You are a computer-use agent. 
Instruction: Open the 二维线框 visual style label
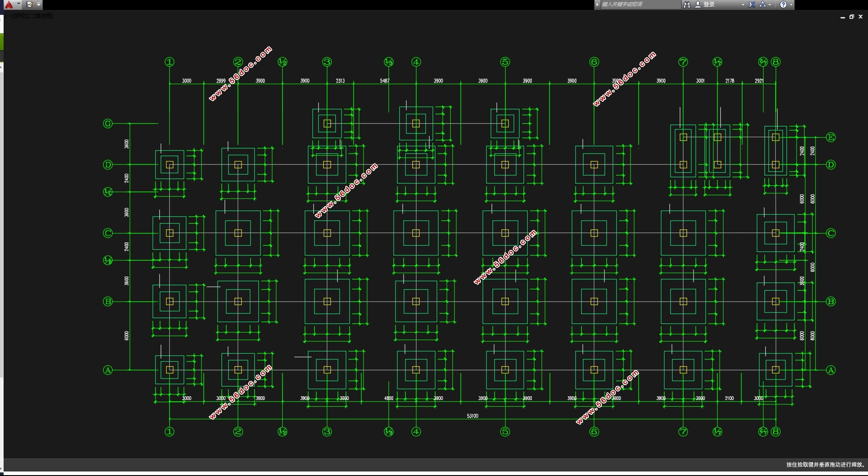click(41, 16)
